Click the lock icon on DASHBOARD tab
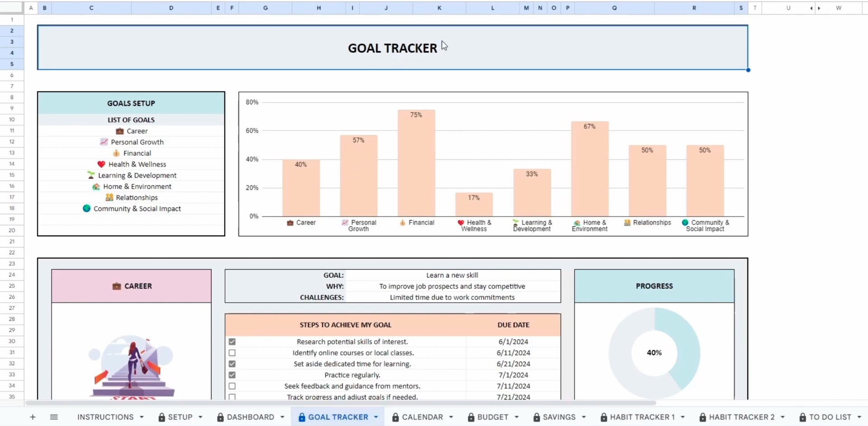Viewport: 868px width, 426px height. (x=220, y=417)
